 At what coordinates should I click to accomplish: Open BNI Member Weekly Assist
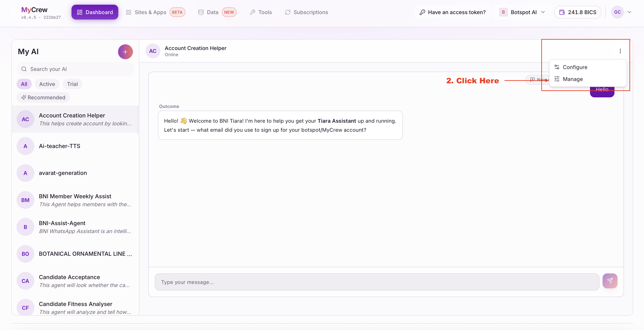(x=76, y=200)
